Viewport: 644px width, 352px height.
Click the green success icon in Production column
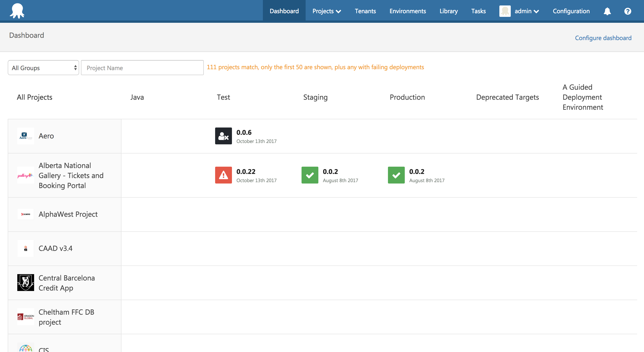tap(396, 175)
